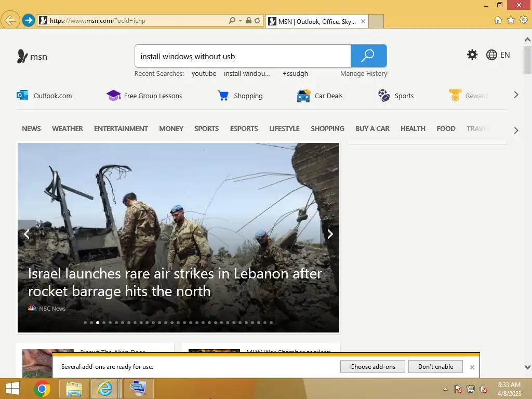This screenshot has width=532, height=399.
Task: Jump to the first carousel dot
Action: click(x=85, y=323)
